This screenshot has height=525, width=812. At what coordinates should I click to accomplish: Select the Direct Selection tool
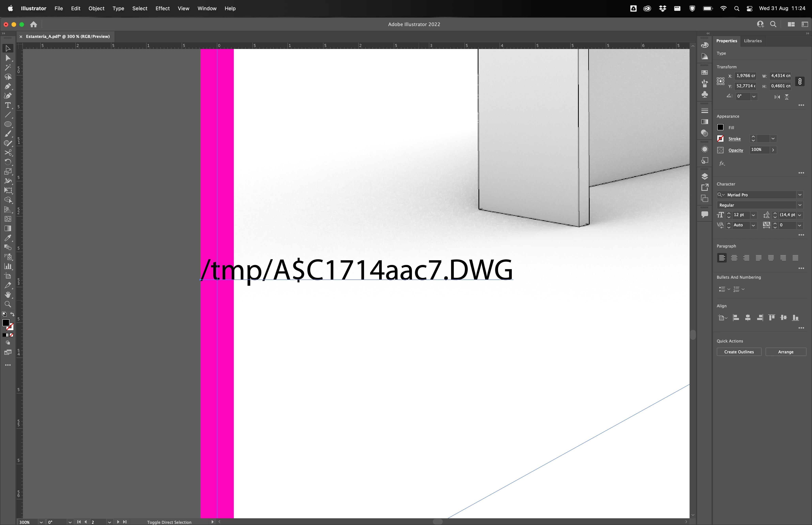click(x=8, y=58)
